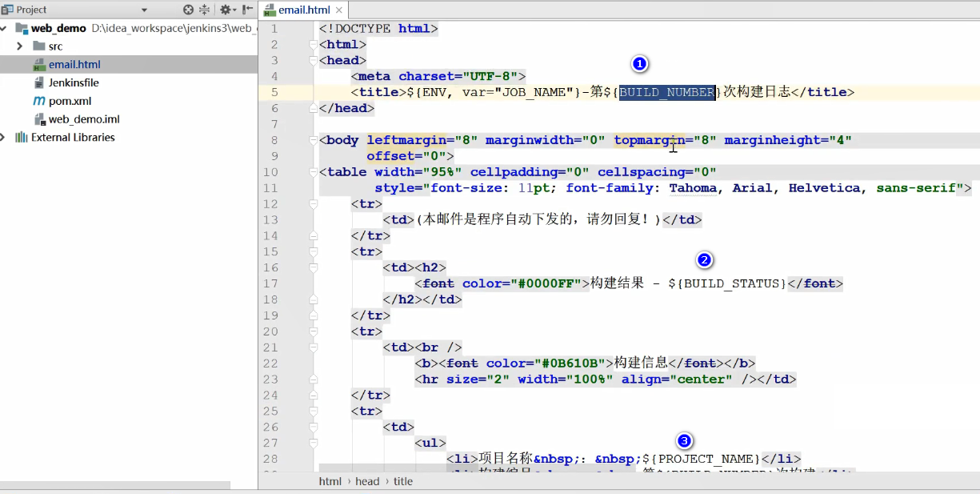Fold the html tag on line 2
980x494 pixels.
pyautogui.click(x=314, y=45)
